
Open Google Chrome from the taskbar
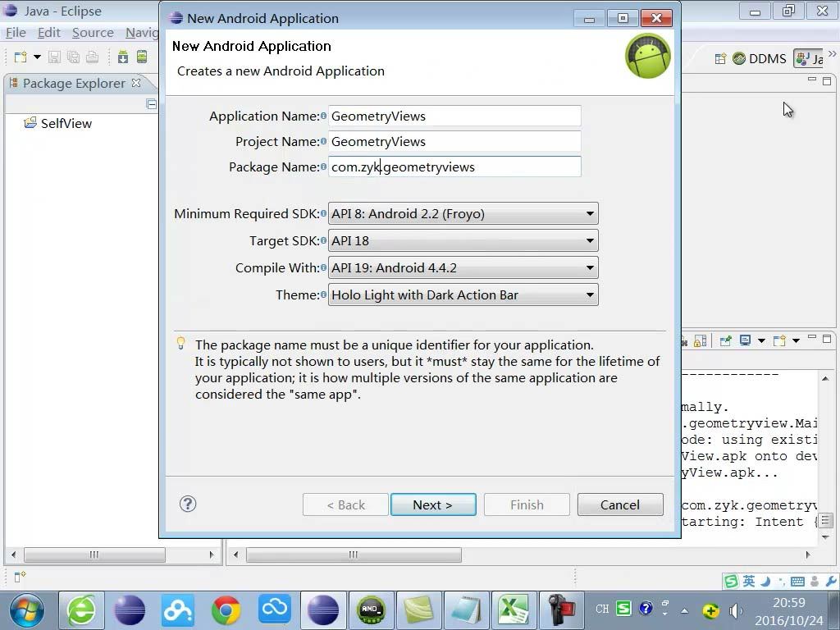[226, 610]
